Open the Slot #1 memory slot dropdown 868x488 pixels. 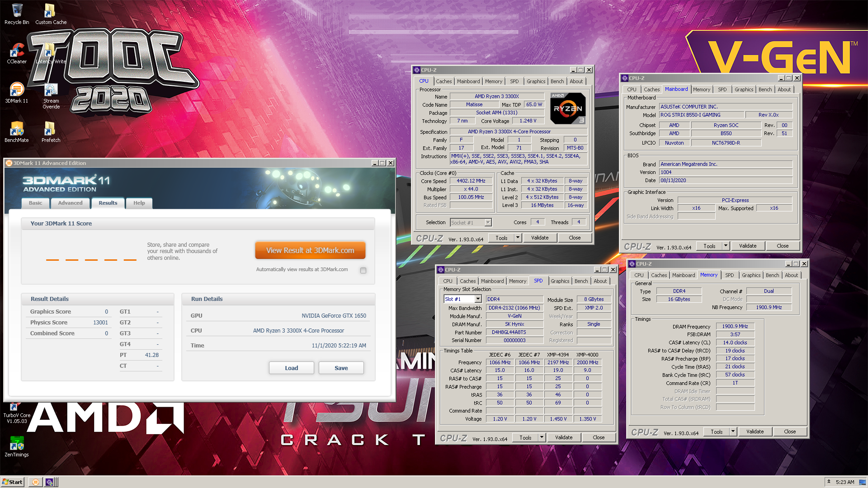[478, 299]
